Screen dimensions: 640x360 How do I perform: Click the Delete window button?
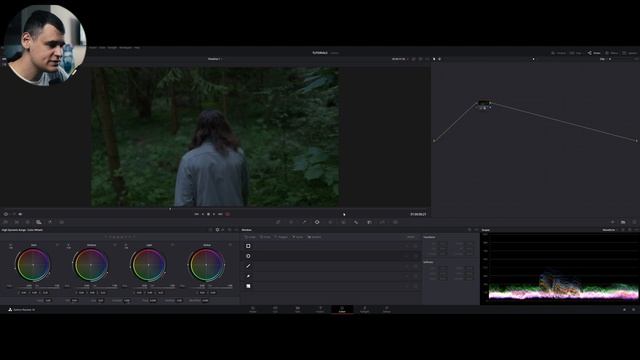point(411,237)
